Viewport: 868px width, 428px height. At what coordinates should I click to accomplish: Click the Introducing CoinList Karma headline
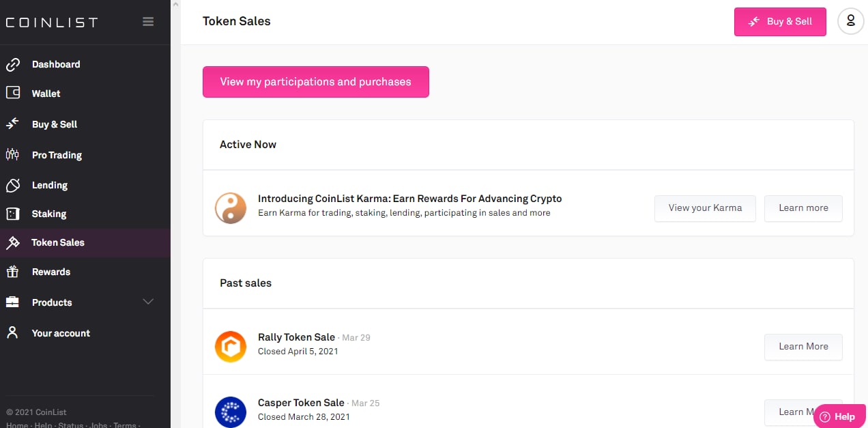[410, 199]
